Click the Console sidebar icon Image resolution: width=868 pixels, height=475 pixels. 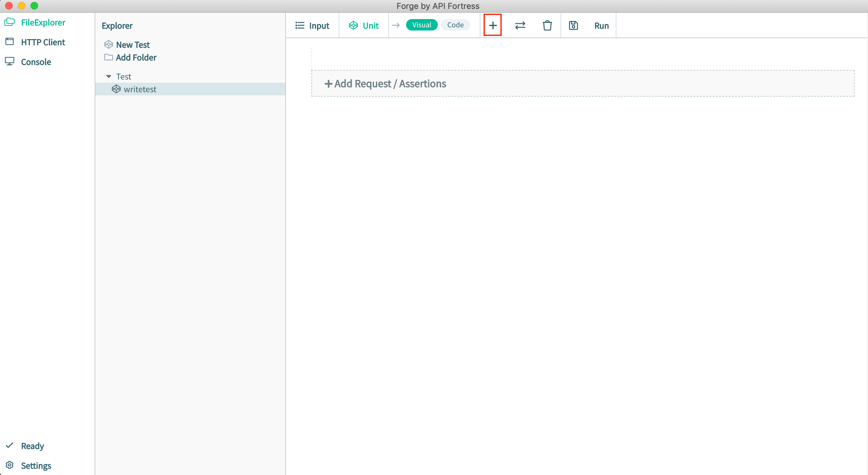[x=10, y=61]
